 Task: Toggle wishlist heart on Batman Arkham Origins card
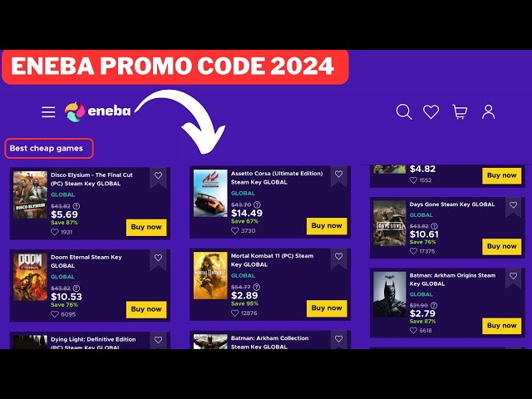tap(514, 276)
